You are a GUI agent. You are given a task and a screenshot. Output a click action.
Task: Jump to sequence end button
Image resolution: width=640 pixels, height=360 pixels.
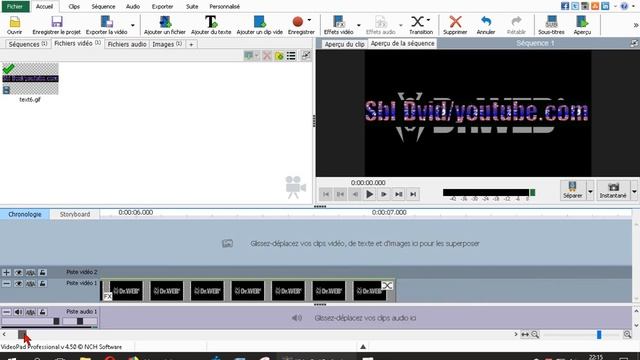coord(413,194)
